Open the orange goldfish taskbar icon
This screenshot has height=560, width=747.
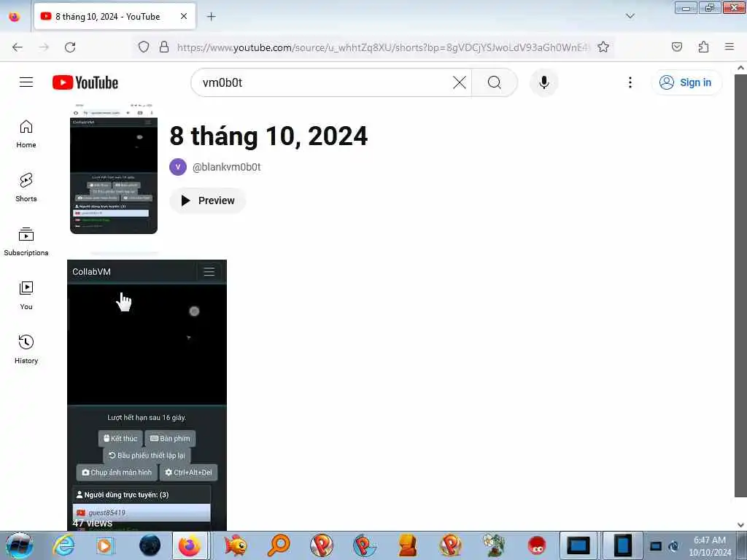pyautogui.click(x=235, y=545)
